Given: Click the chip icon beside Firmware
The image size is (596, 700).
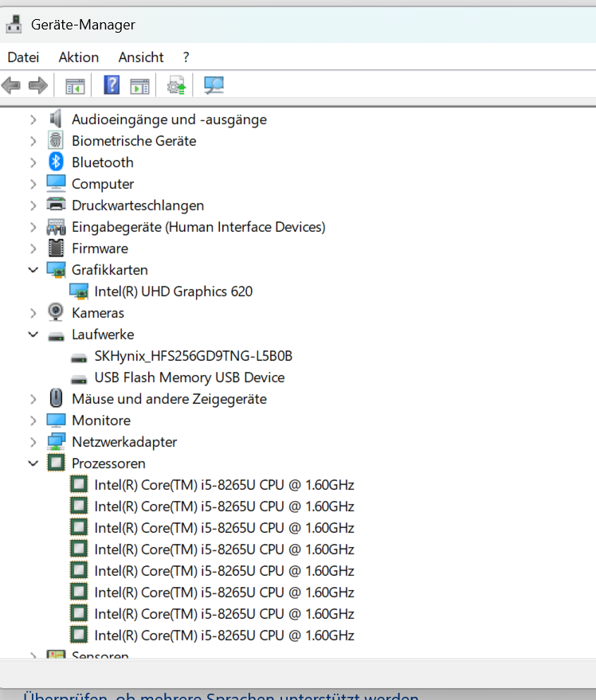Looking at the screenshot, I should (x=56, y=248).
